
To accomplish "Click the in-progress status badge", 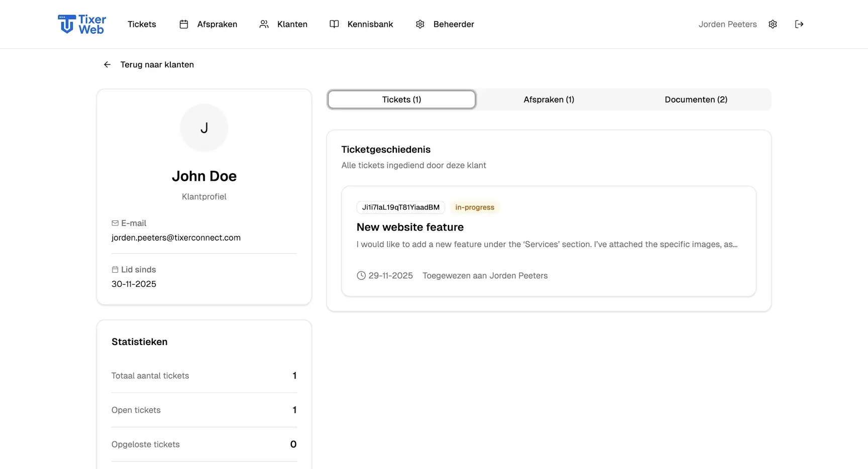I will click(x=474, y=207).
